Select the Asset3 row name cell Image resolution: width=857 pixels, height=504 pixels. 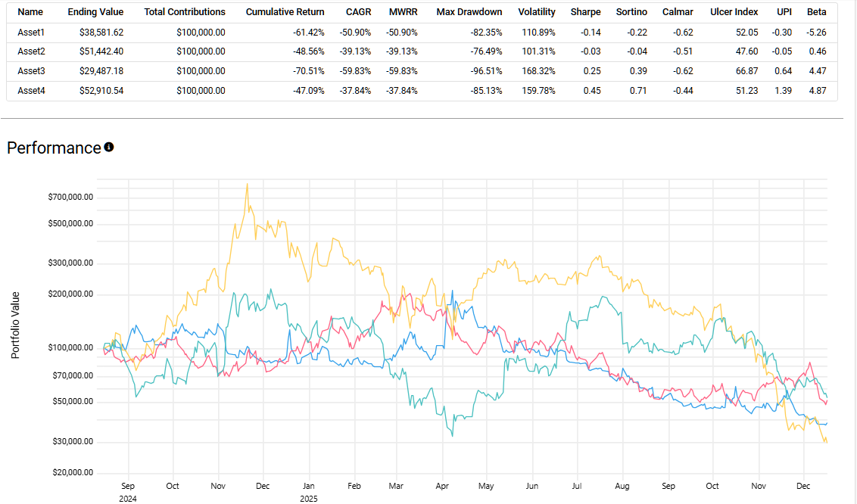[x=32, y=71]
